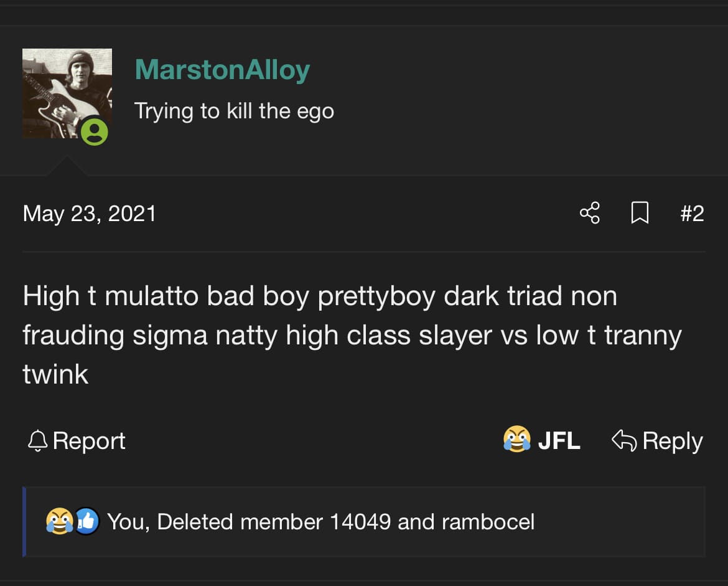This screenshot has width=728, height=586.
Task: Toggle the JFL reaction label
Action: [x=559, y=440]
